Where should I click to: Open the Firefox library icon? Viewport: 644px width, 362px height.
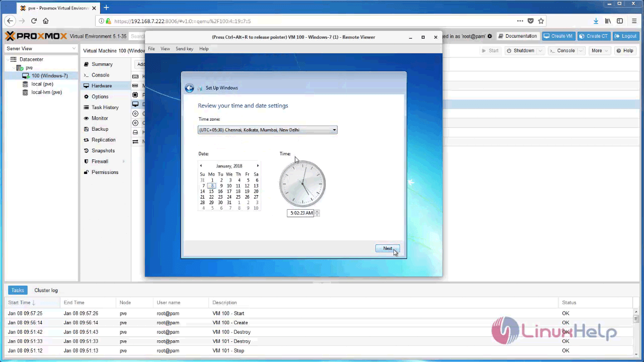point(608,21)
